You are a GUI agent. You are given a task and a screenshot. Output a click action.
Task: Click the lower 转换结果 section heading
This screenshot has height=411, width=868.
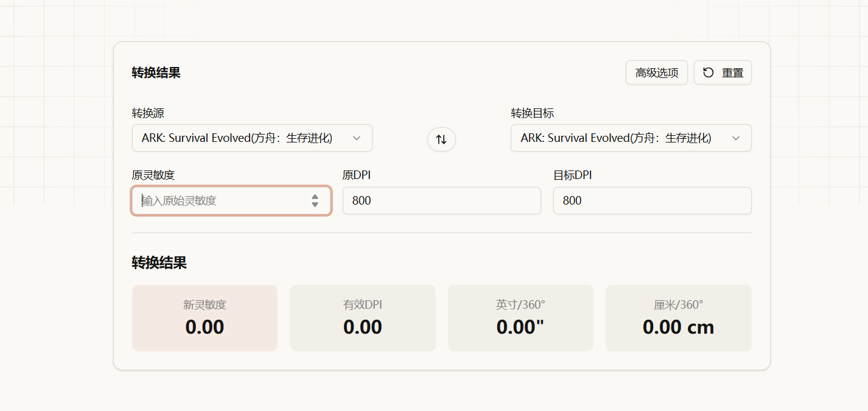click(159, 262)
